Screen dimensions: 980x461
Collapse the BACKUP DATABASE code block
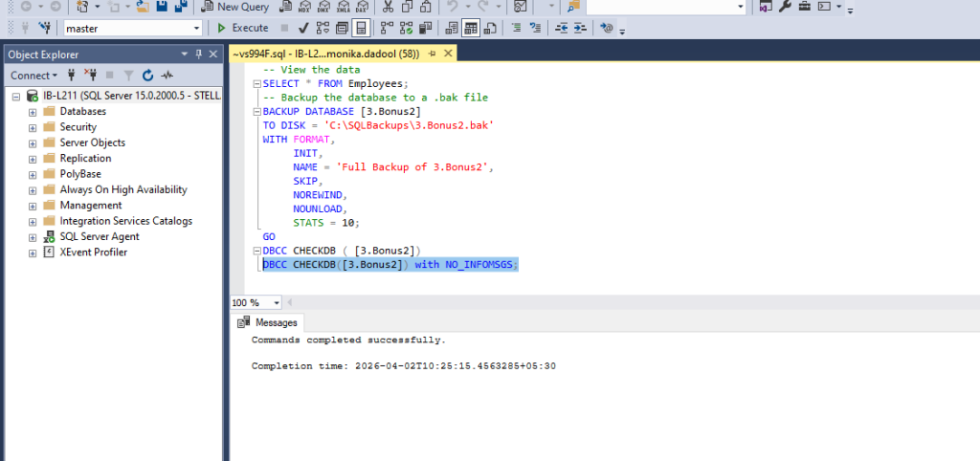point(256,111)
